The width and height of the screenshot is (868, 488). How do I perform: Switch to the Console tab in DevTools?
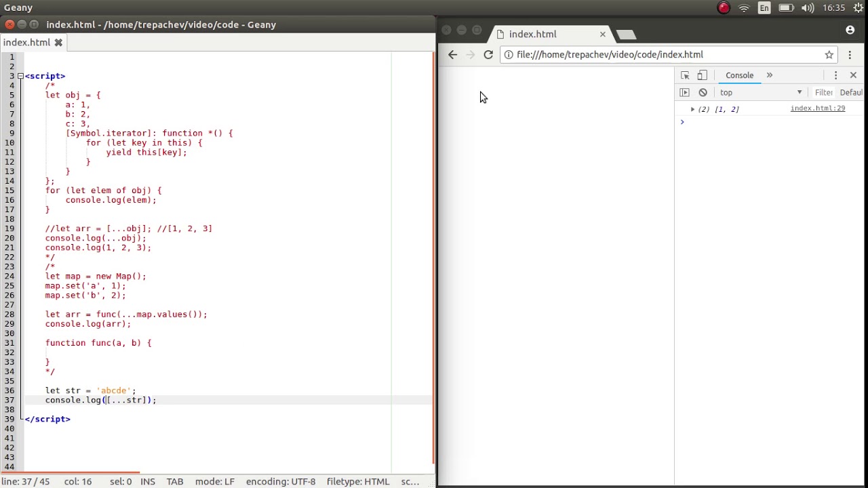pyautogui.click(x=739, y=75)
